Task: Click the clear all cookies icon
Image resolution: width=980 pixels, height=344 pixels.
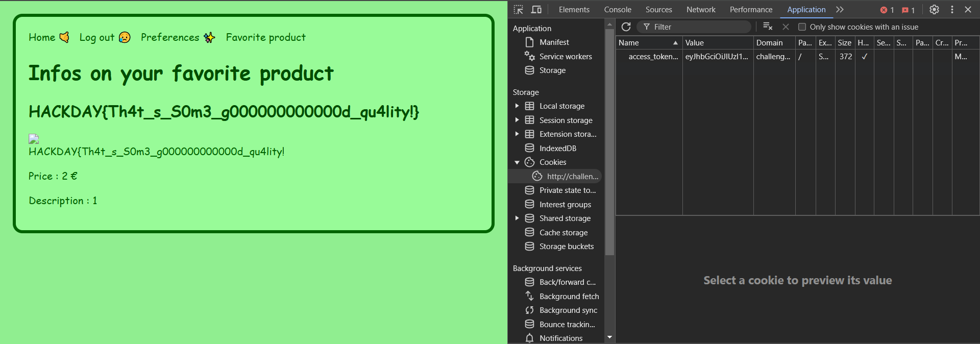Action: pyautogui.click(x=767, y=27)
